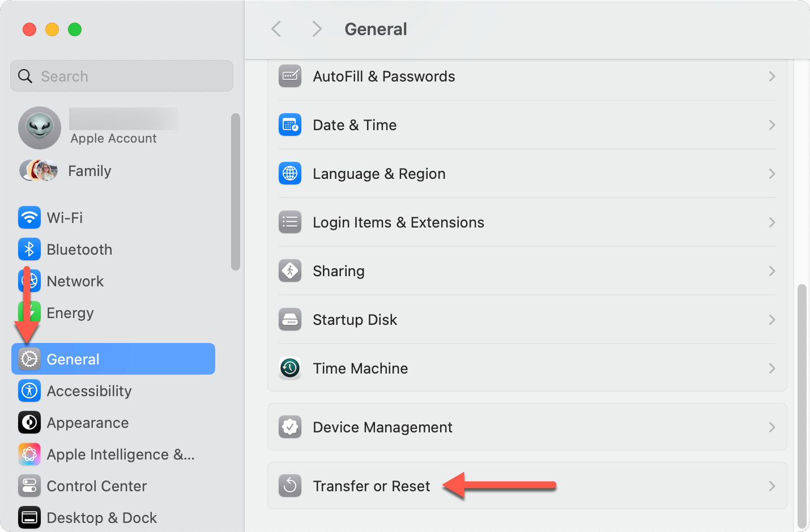The image size is (810, 532).
Task: Click the sidebar vertical scrollbar
Action: (x=236, y=192)
